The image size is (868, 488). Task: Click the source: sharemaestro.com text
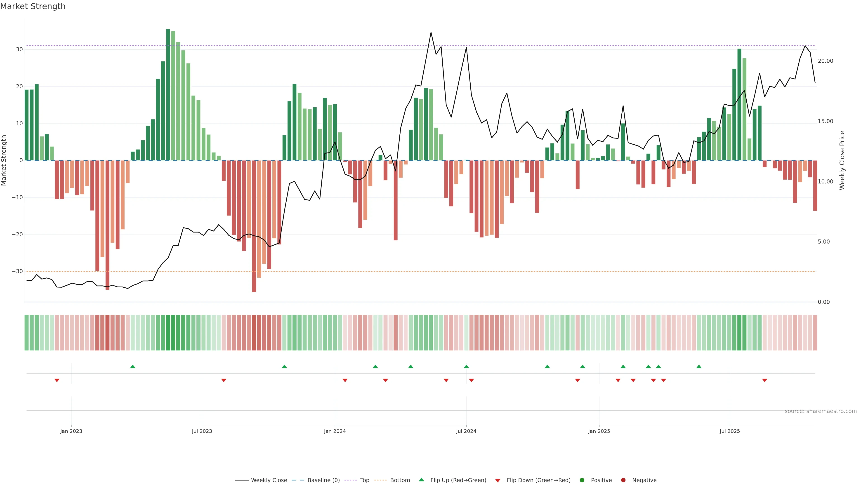tap(821, 411)
